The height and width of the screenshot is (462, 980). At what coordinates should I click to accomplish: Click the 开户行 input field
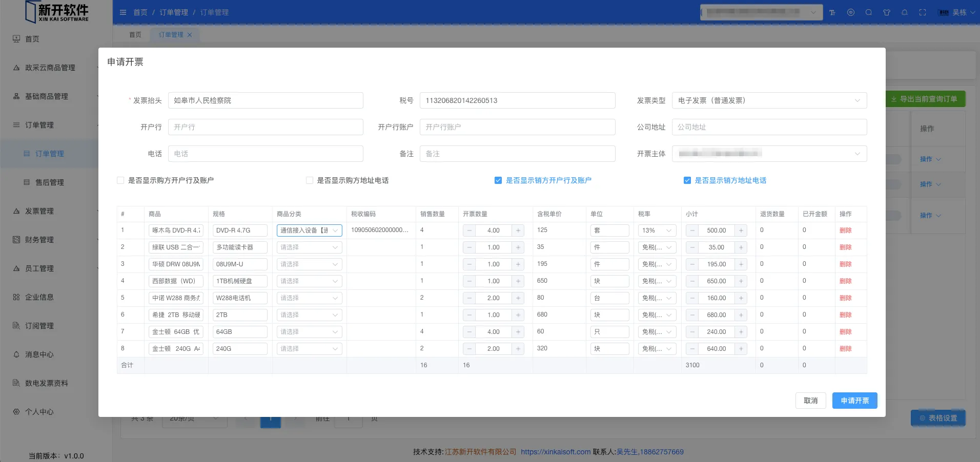tap(266, 127)
